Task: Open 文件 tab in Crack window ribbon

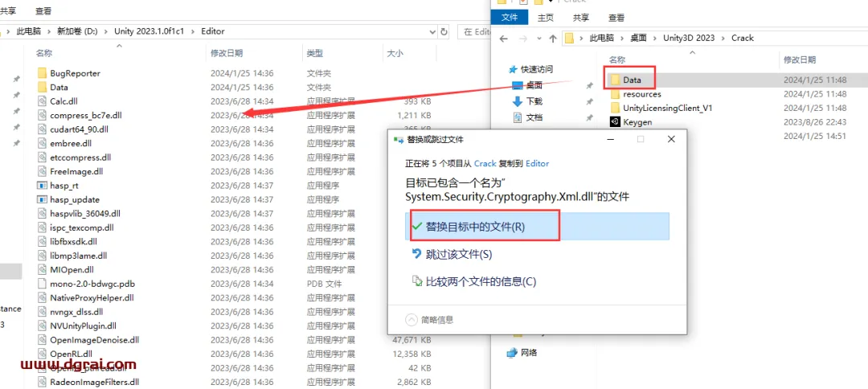Action: 510,18
